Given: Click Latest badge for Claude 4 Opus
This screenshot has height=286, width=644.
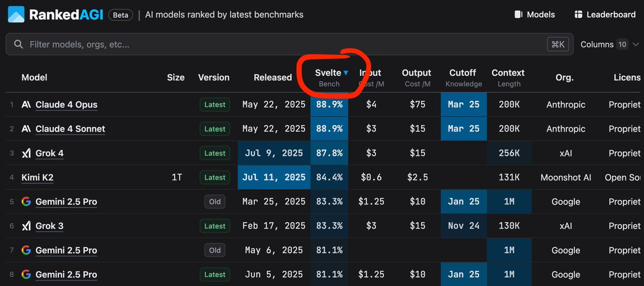Looking at the screenshot, I should coord(215,105).
